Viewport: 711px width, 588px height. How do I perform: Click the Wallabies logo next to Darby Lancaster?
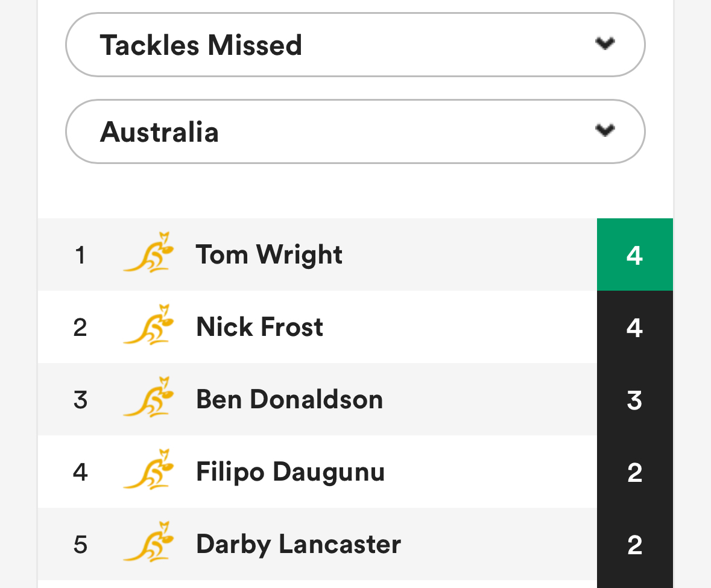pyautogui.click(x=149, y=542)
